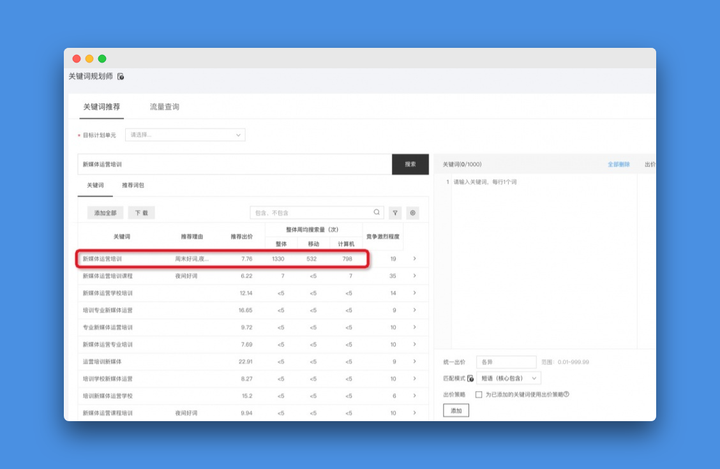Image resolution: width=720 pixels, height=469 pixels.
Task: Click keyword cell 运营培训新媒体
Action: [x=102, y=362]
